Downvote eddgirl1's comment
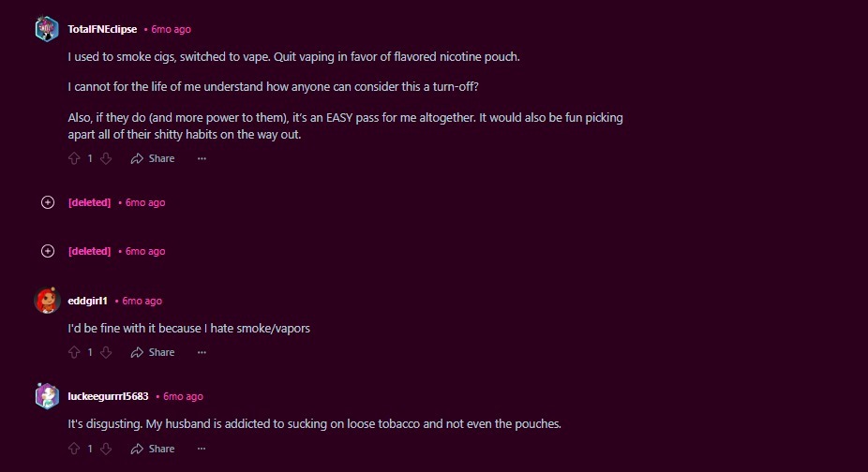Screen dimensions: 868x472 click(x=106, y=353)
